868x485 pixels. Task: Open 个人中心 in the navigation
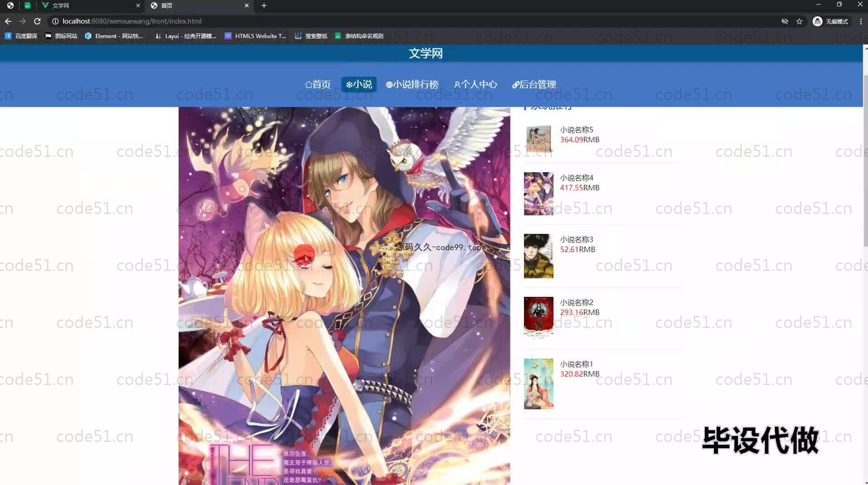pos(475,85)
